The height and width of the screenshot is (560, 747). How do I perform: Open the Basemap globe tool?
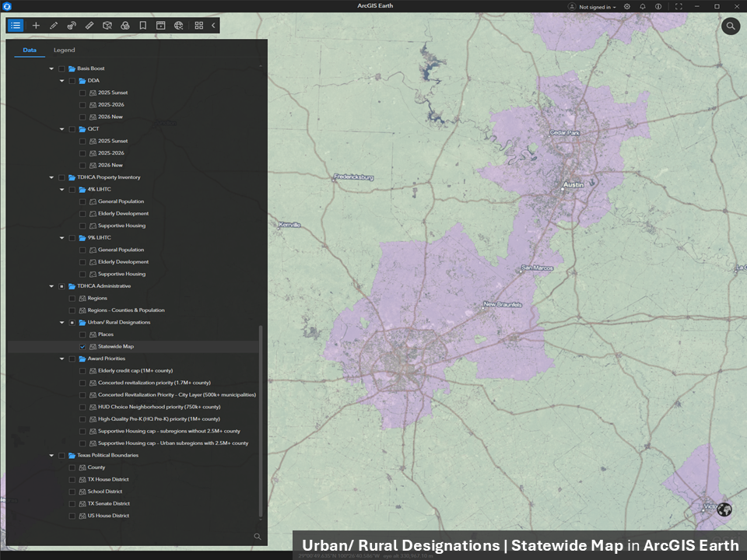pyautogui.click(x=179, y=26)
